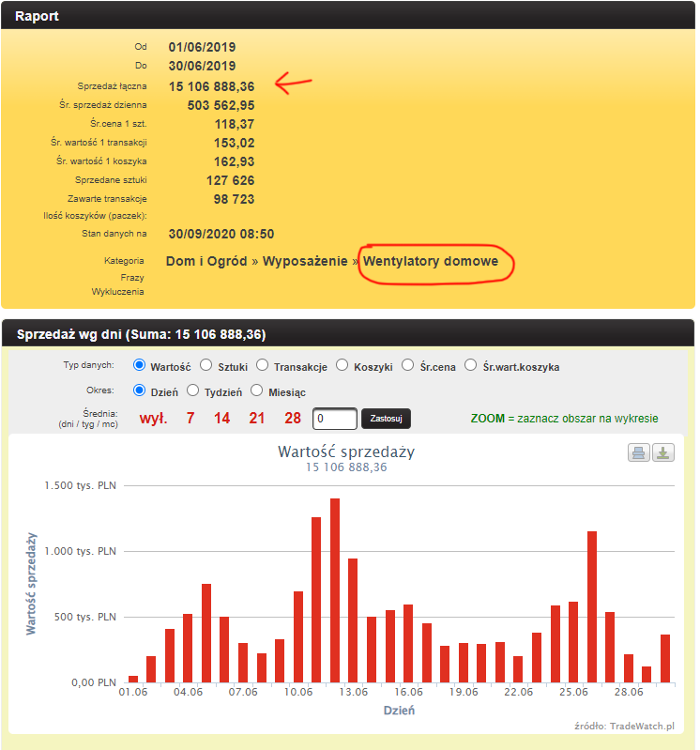Open the Wyposażenie category
The image size is (700, 750).
[x=305, y=261]
